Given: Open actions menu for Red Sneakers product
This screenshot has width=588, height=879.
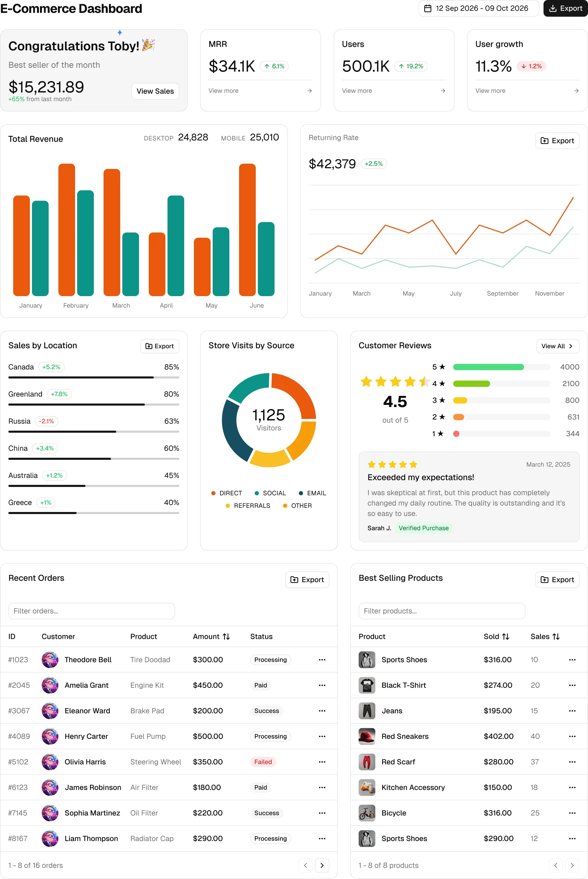Looking at the screenshot, I should (x=572, y=736).
